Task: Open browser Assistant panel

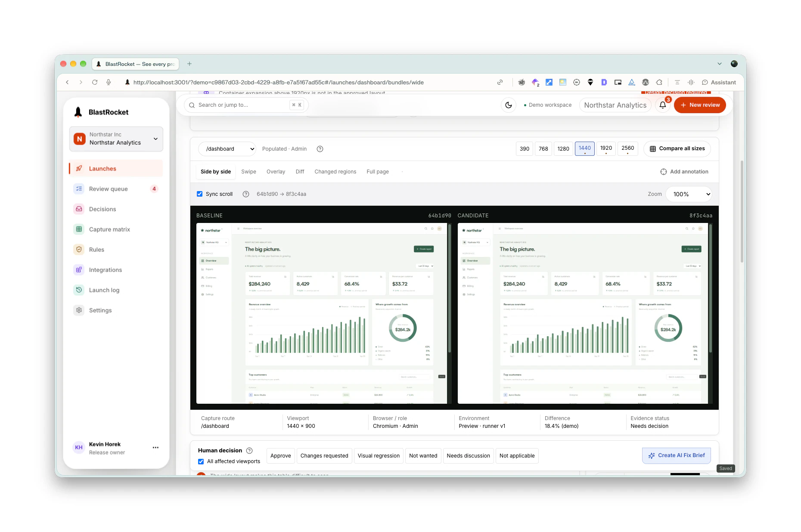Action: pyautogui.click(x=719, y=82)
